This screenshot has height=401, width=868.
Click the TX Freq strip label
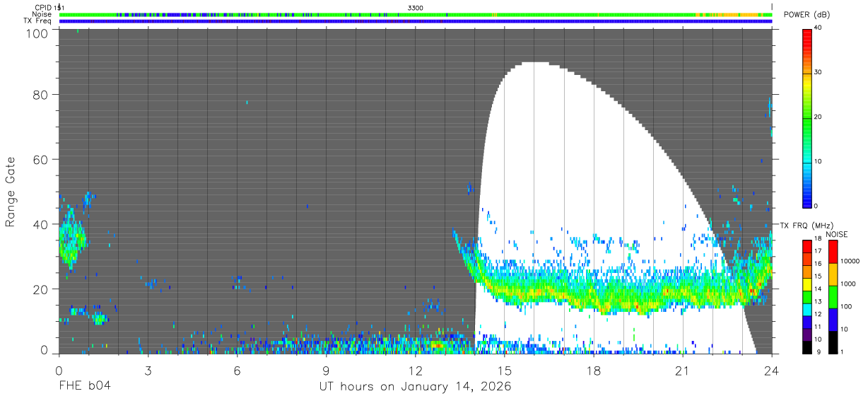(37, 21)
